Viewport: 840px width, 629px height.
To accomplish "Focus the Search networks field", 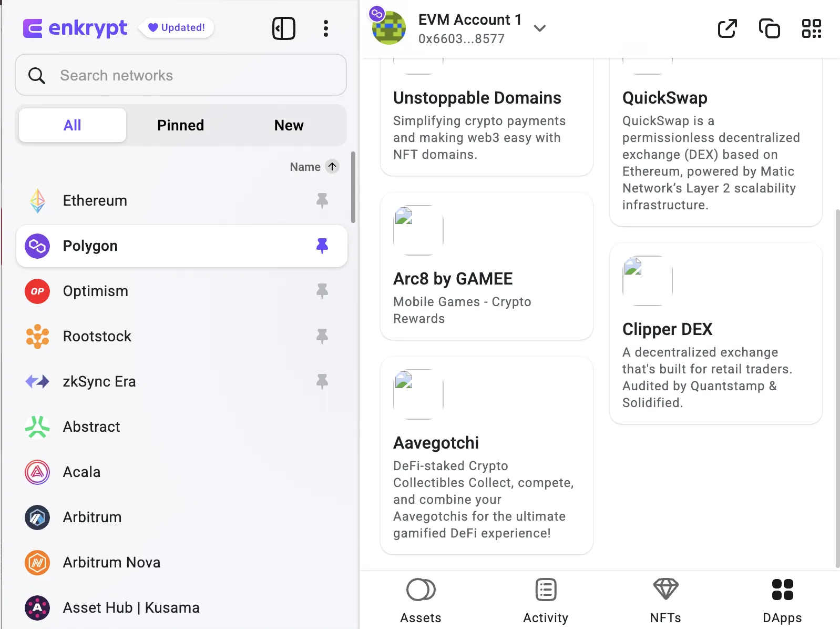I will [181, 75].
